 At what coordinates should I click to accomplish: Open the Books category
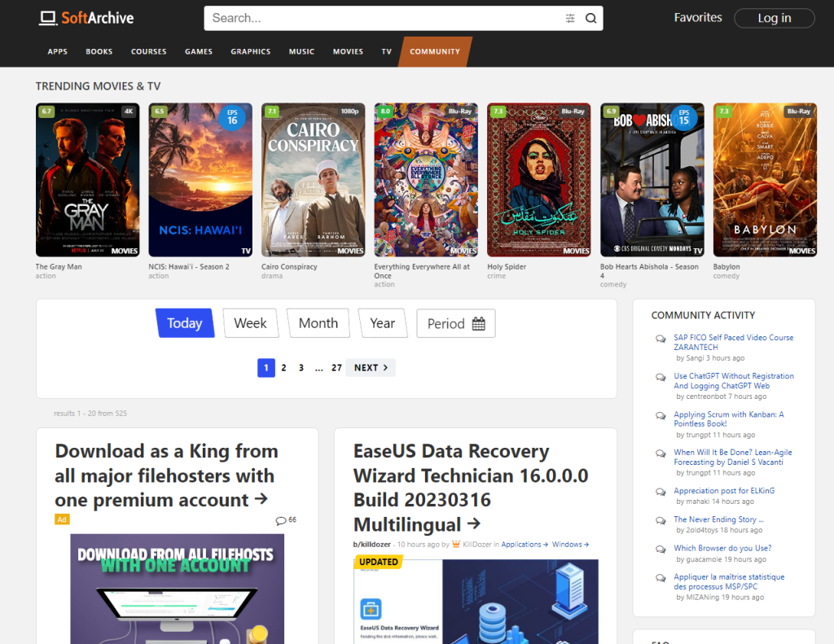[99, 51]
